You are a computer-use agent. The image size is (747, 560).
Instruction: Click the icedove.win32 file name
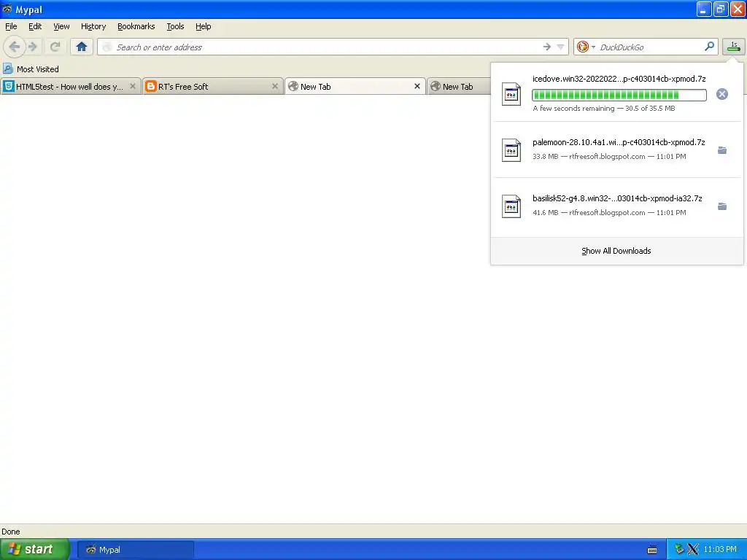tap(619, 79)
